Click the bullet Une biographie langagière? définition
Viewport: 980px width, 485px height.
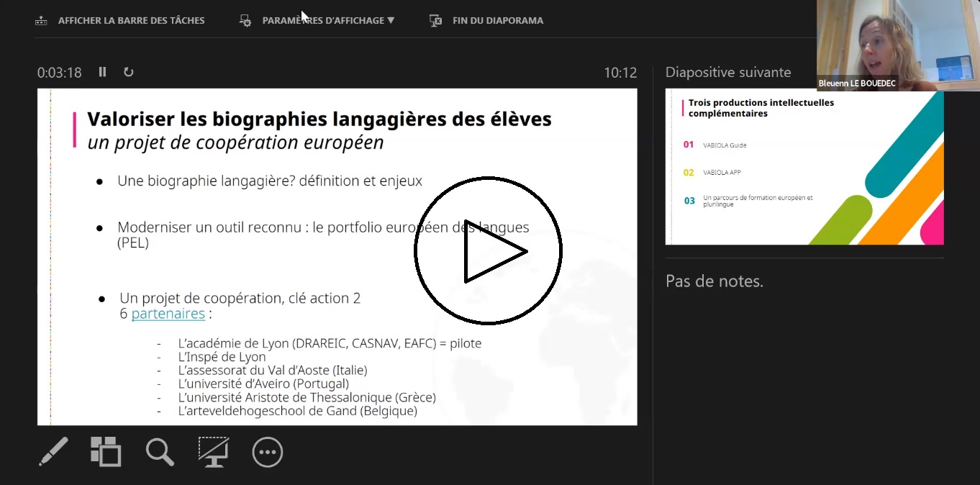pyautogui.click(x=270, y=181)
